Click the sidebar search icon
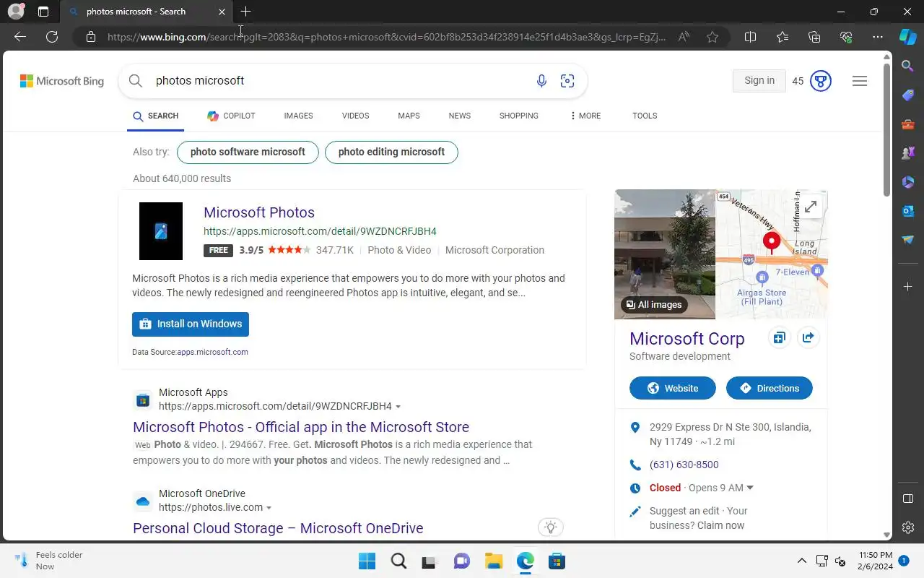Image resolution: width=924 pixels, height=578 pixels. click(908, 66)
